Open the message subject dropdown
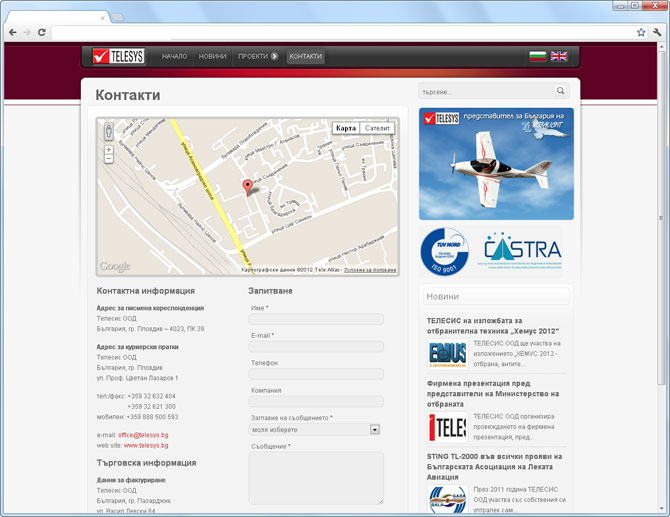Screen dimensions: 670x517 315,429
